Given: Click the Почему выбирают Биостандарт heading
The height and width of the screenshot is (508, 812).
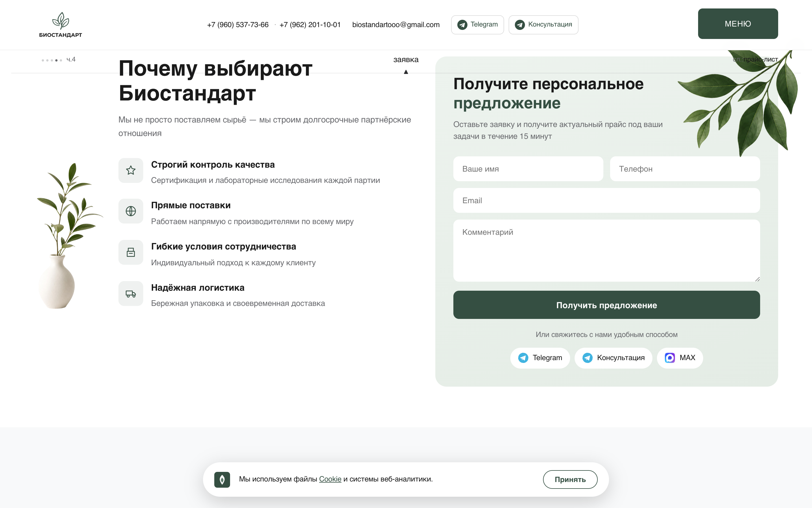Looking at the screenshot, I should (x=215, y=81).
